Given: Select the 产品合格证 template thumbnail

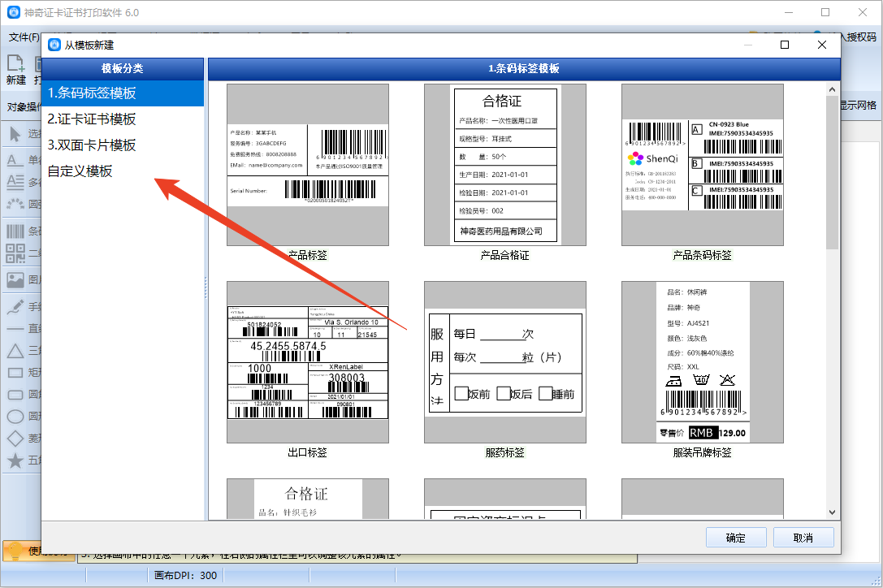Looking at the screenshot, I should (504, 165).
